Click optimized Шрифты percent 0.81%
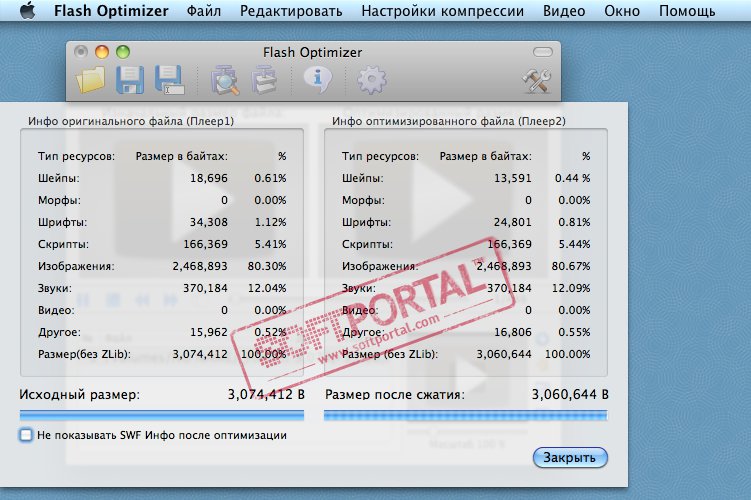The width and height of the screenshot is (751, 500). [x=574, y=222]
